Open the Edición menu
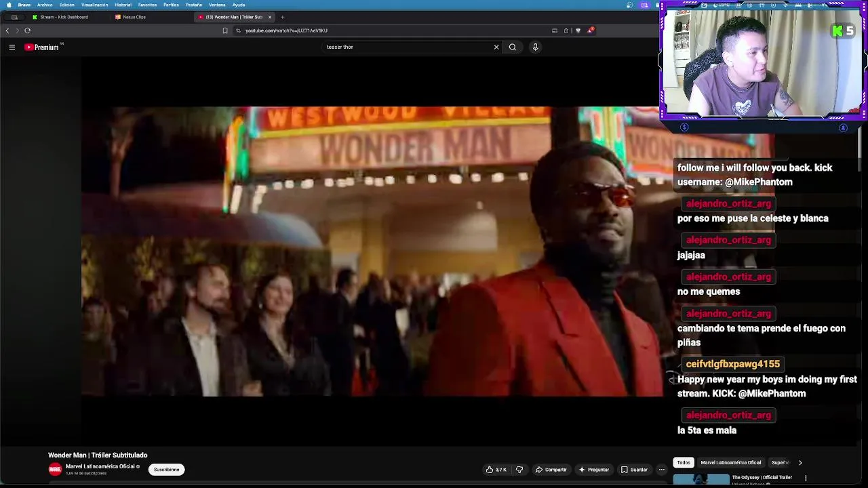The width and height of the screenshot is (868, 488). click(x=67, y=5)
